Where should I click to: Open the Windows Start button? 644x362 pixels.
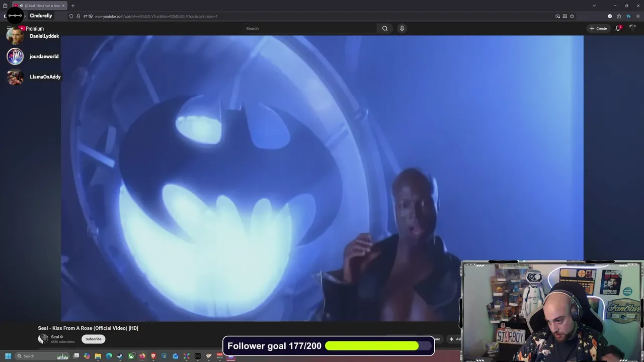(x=8, y=356)
